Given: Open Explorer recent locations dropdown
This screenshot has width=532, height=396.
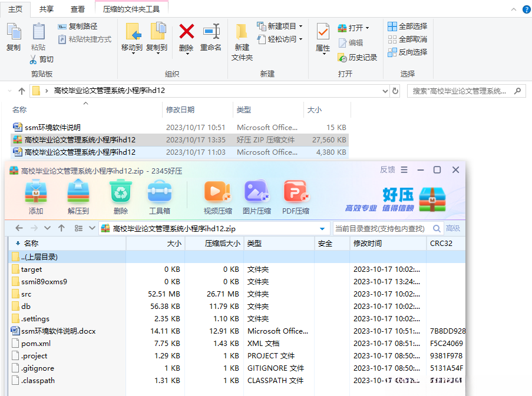Looking at the screenshot, I should click(10, 91).
